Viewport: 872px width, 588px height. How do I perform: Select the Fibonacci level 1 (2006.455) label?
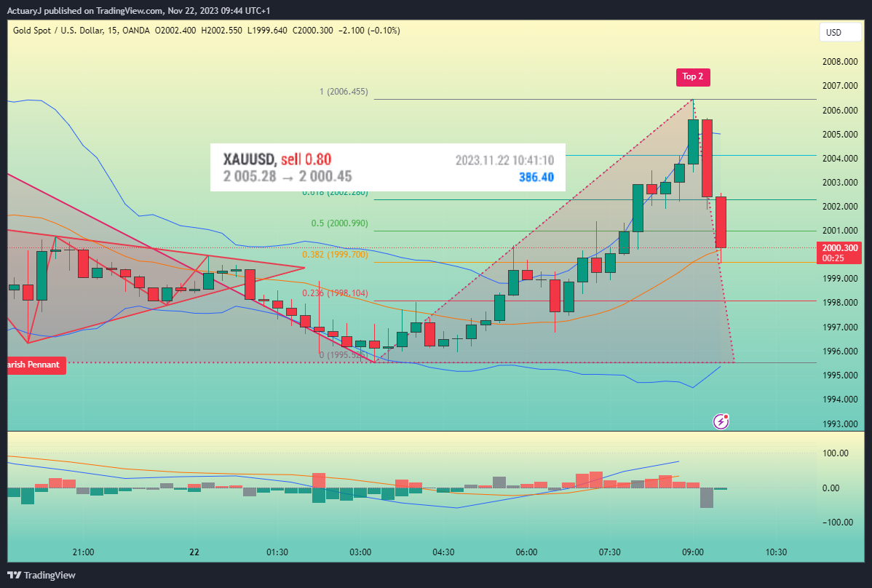[344, 92]
